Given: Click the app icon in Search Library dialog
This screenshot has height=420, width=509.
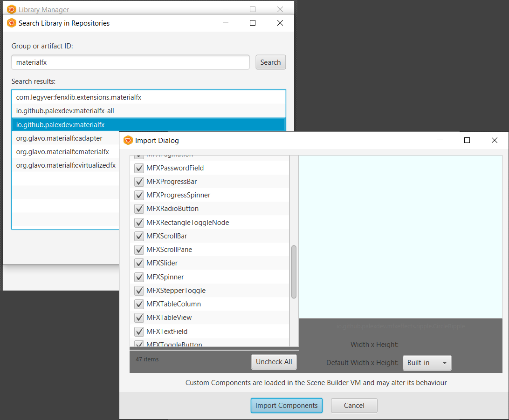Looking at the screenshot, I should click(x=11, y=22).
